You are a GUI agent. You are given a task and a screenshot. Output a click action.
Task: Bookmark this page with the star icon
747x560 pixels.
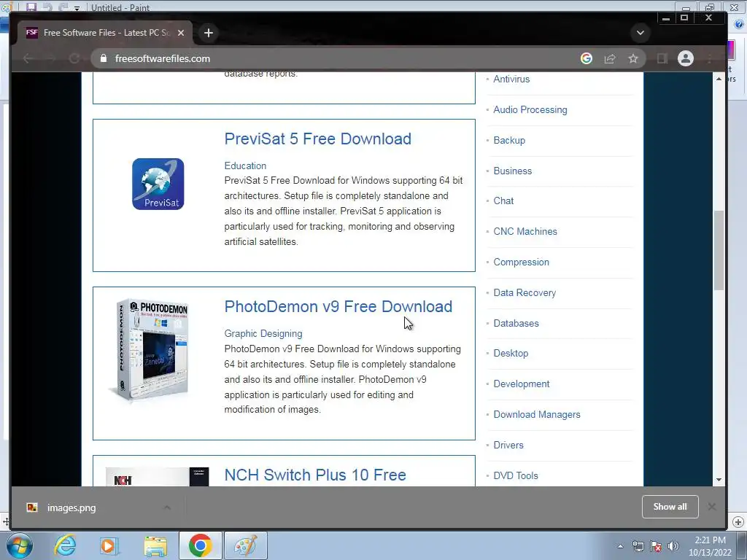point(632,58)
